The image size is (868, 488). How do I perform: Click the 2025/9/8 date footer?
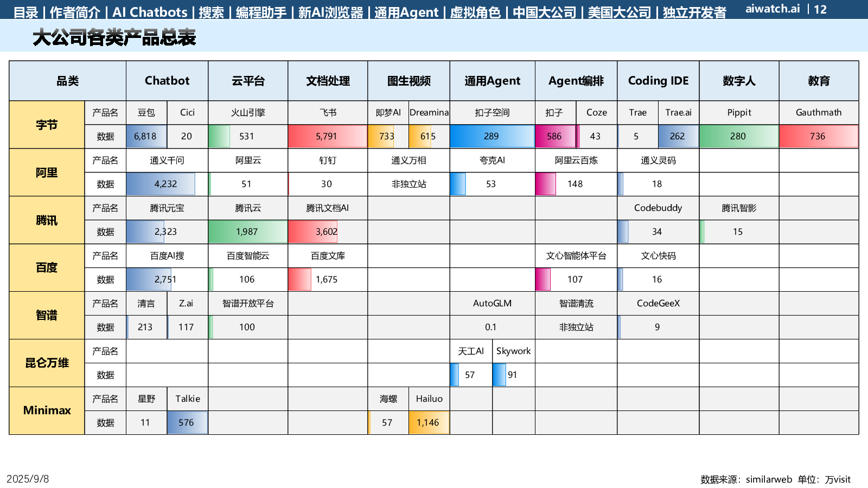tap(28, 479)
